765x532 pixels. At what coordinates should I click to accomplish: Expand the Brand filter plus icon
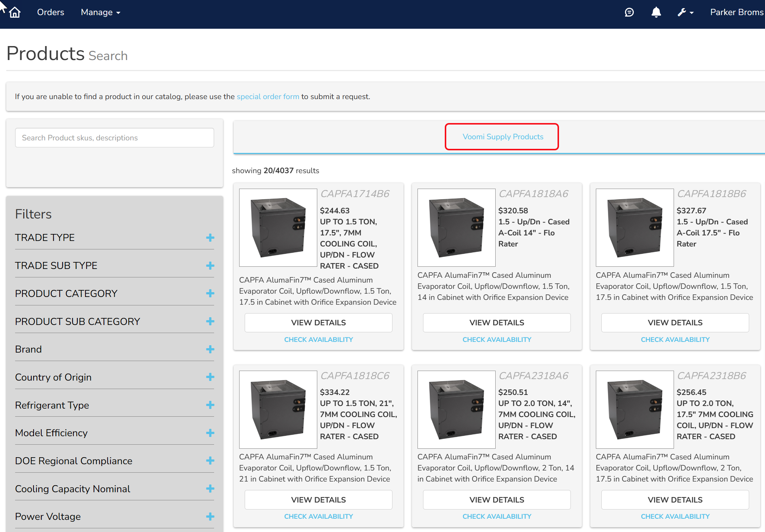pos(210,349)
